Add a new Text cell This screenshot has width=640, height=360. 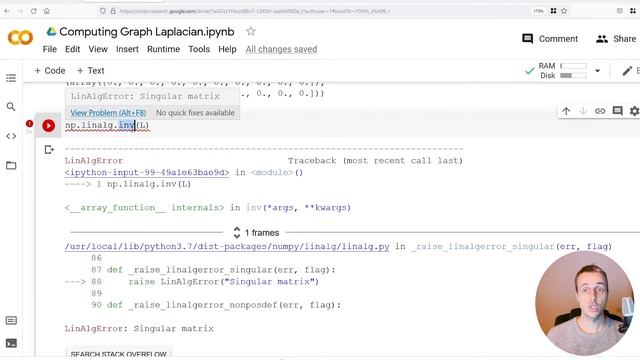(90, 71)
